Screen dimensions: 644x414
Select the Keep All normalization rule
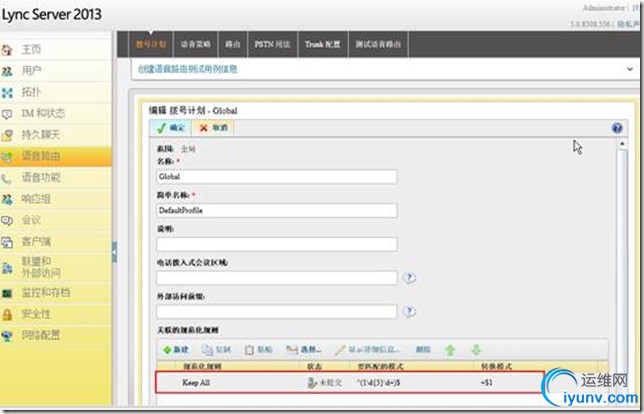(x=350, y=382)
